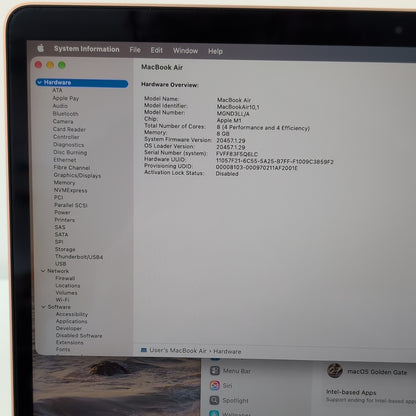Viewport: 416px width, 416px height.
Task: Select PCI in the sidebar
Action: (x=59, y=197)
